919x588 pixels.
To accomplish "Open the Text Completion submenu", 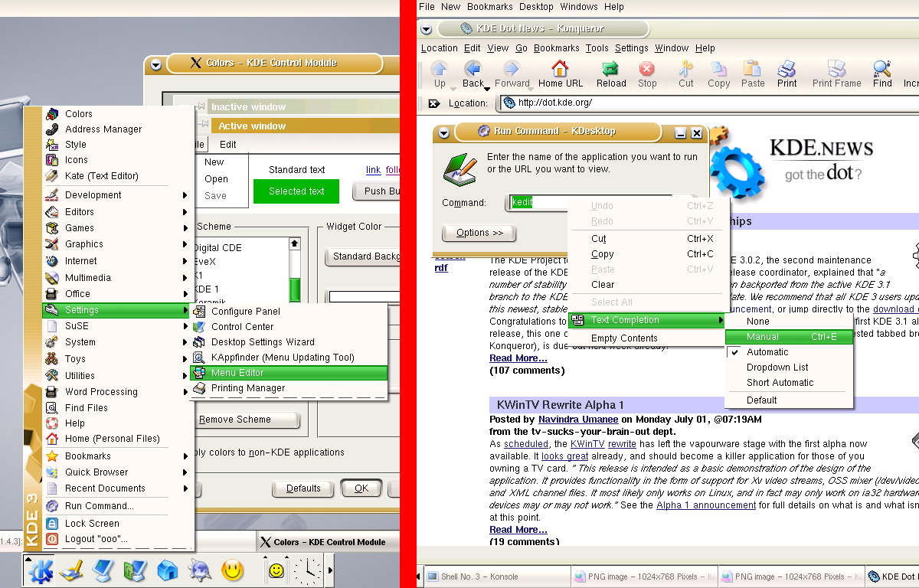I will (x=648, y=320).
